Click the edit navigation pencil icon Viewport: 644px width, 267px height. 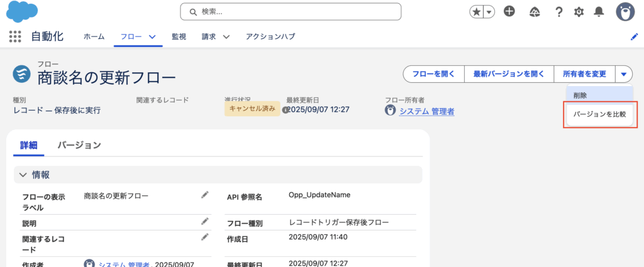point(634,37)
